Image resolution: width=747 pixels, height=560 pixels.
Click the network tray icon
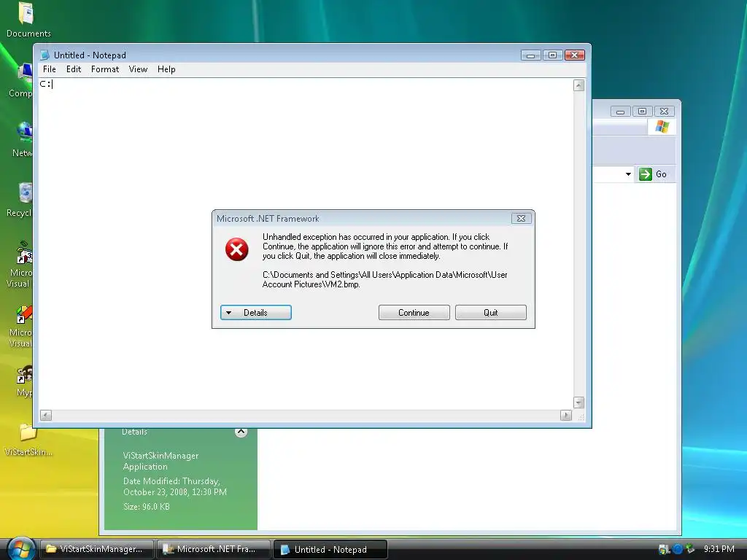tap(664, 549)
